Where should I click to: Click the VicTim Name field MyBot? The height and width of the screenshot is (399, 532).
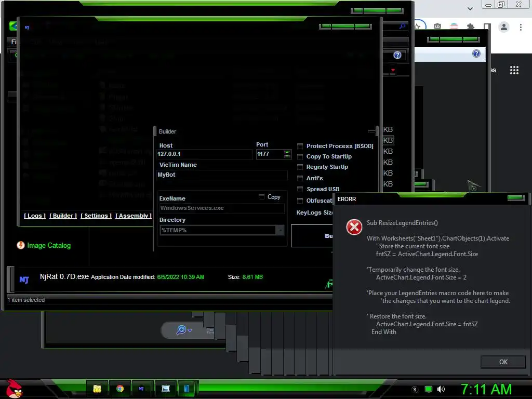pos(222,175)
